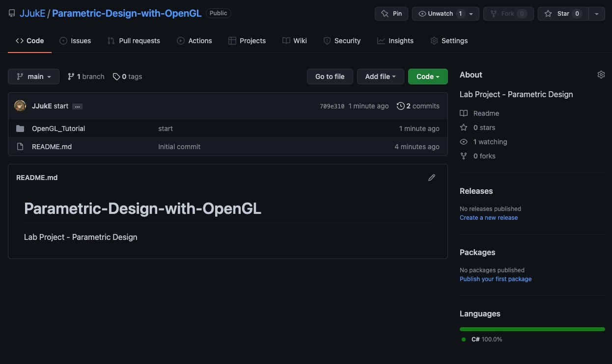
Task: Open the JJukE owner profile link
Action: (32, 13)
